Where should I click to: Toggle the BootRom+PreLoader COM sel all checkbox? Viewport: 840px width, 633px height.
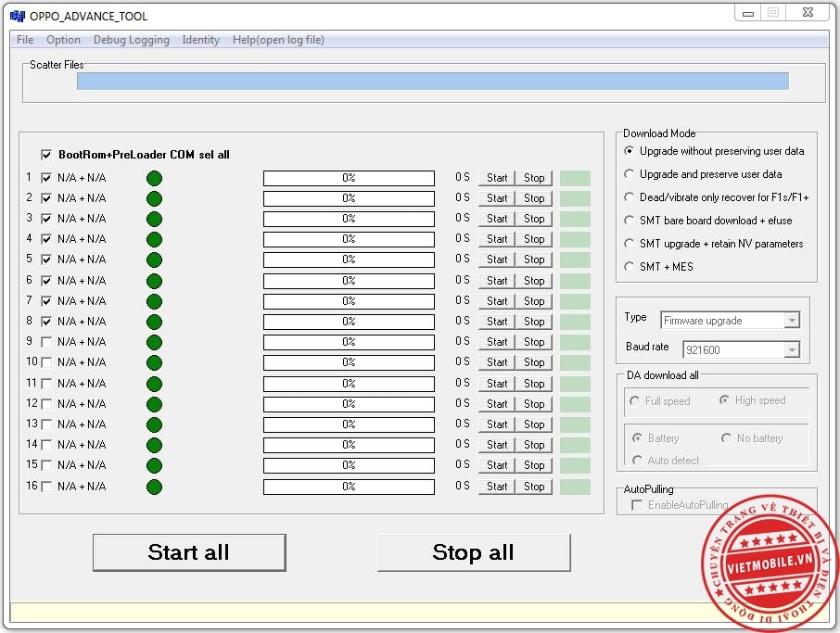(x=46, y=155)
